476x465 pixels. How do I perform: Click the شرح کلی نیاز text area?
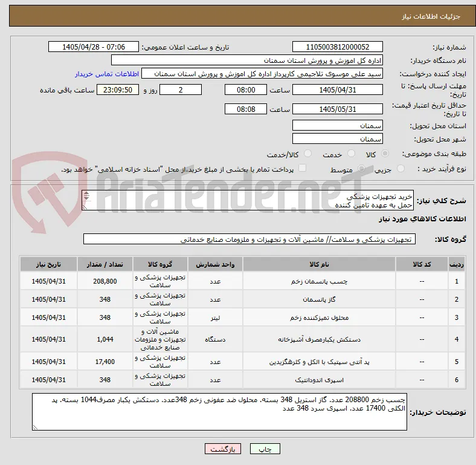(248, 200)
